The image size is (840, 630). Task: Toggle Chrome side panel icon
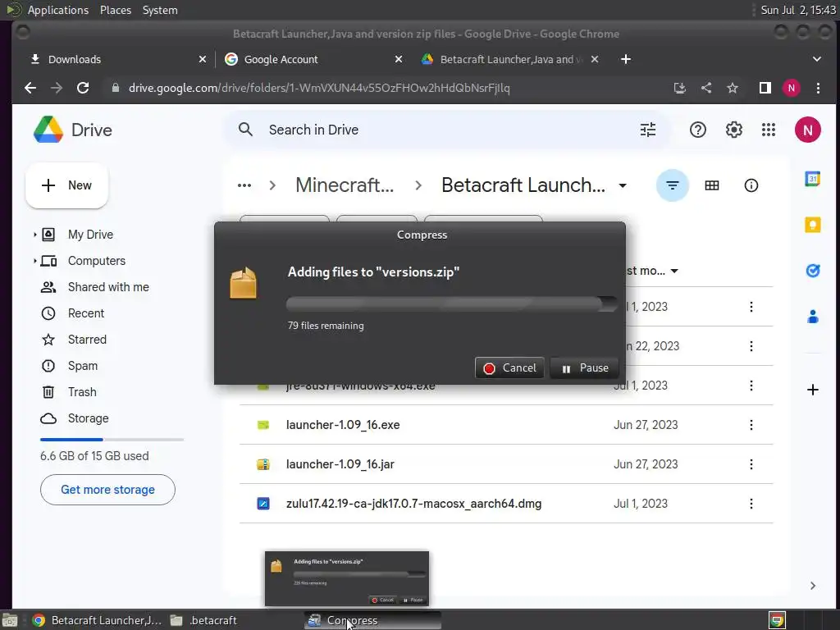765,88
